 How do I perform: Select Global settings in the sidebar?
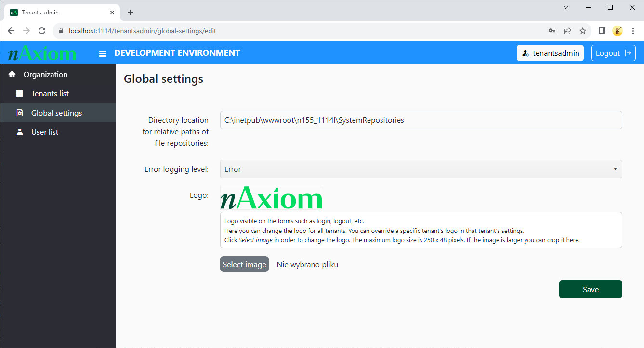[x=58, y=113]
